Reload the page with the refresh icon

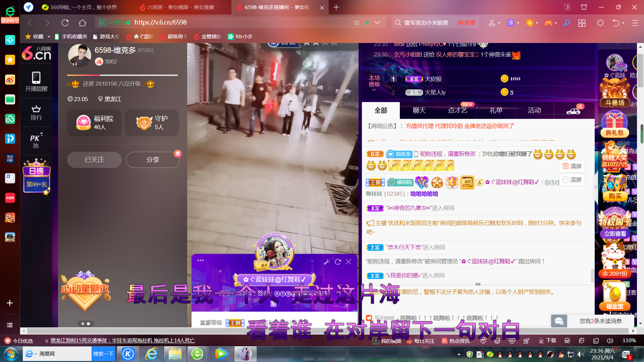[65, 22]
